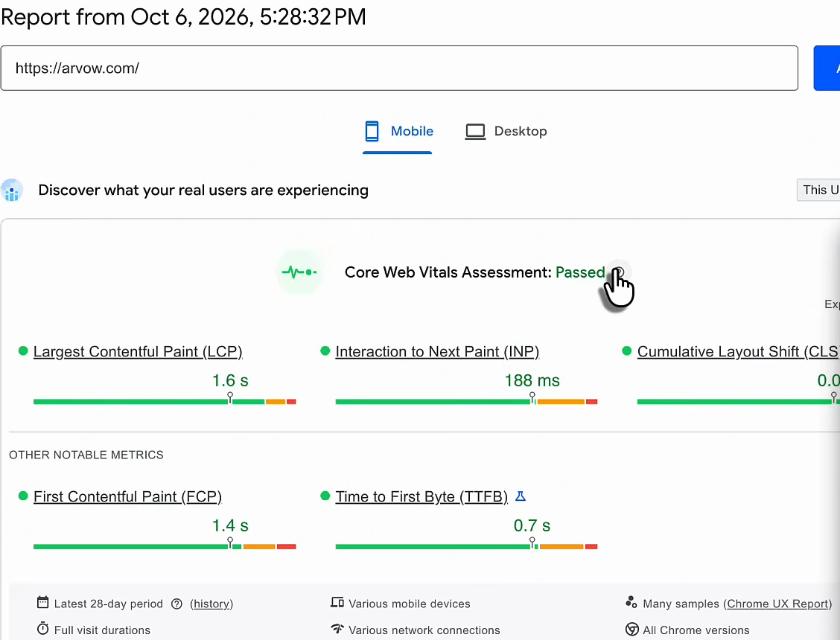Click the Full visit durations text
This screenshot has height=640, width=840.
tap(102, 630)
